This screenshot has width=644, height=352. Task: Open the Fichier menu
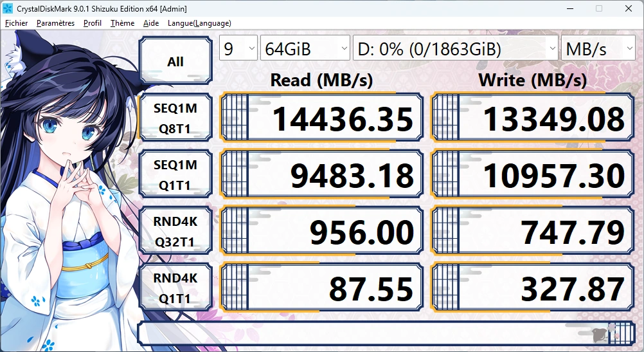pos(17,23)
